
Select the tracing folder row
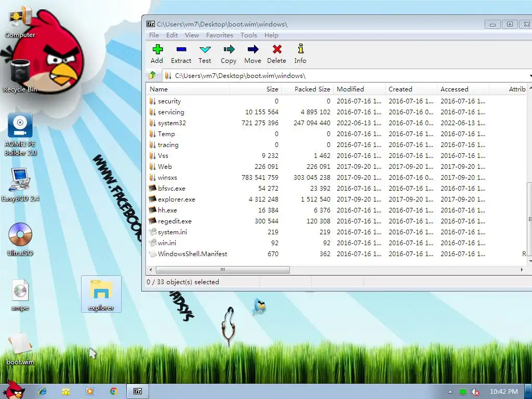click(336, 144)
